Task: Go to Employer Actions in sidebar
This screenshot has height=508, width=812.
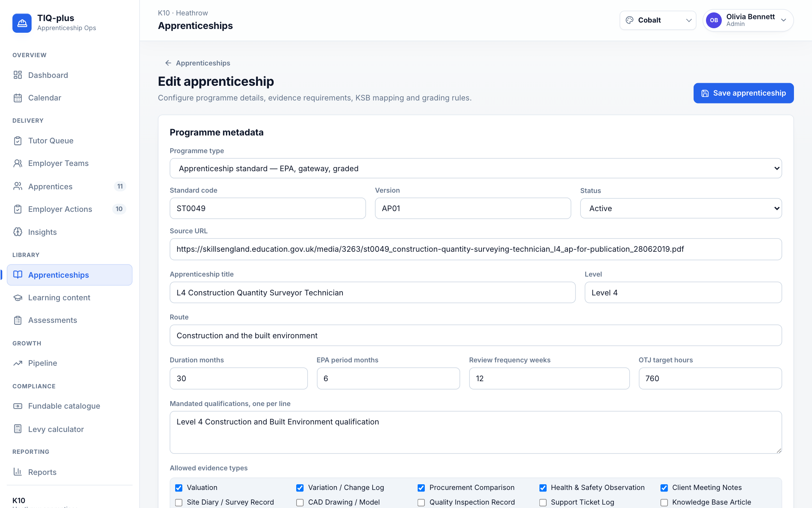Action: point(70,209)
